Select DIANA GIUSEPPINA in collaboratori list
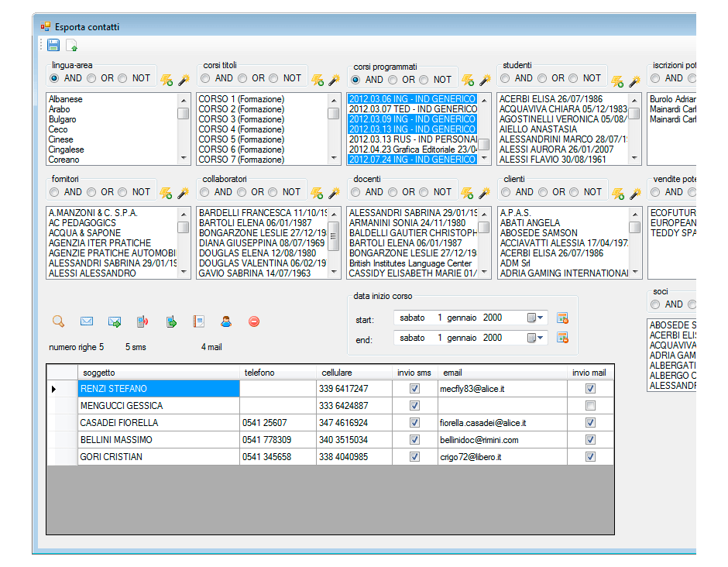The image size is (728, 567). [x=262, y=243]
